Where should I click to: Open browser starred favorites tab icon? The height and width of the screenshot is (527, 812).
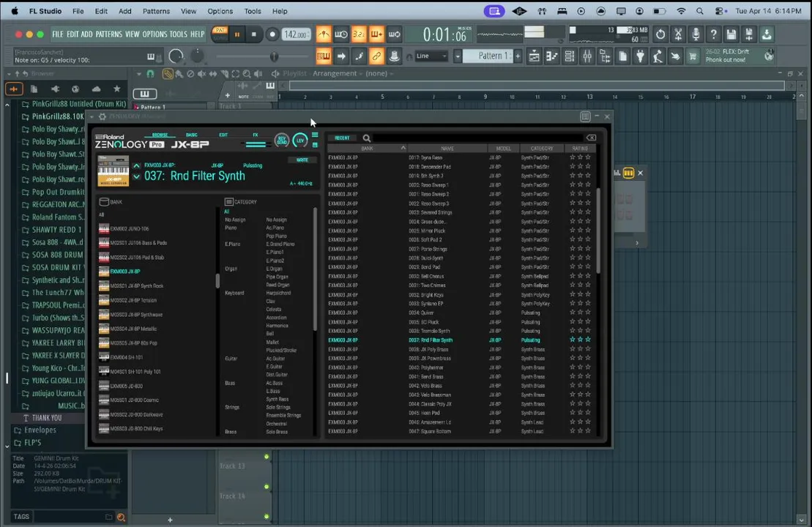tap(117, 89)
